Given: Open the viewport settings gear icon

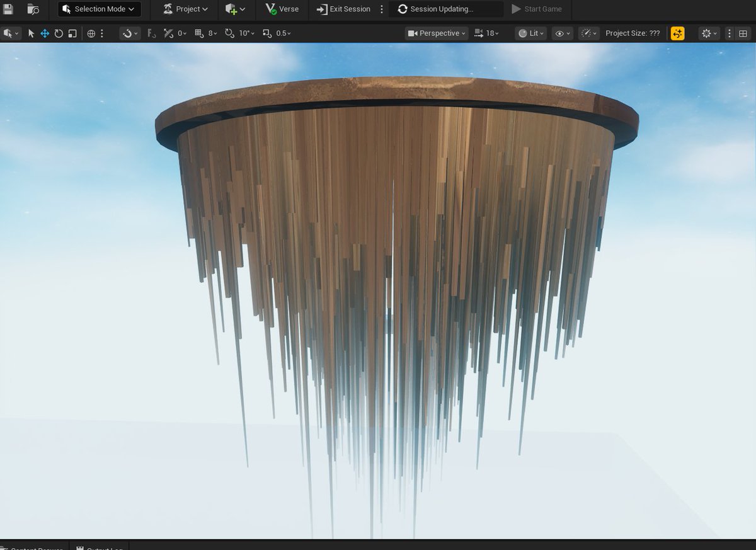Looking at the screenshot, I should [x=707, y=33].
